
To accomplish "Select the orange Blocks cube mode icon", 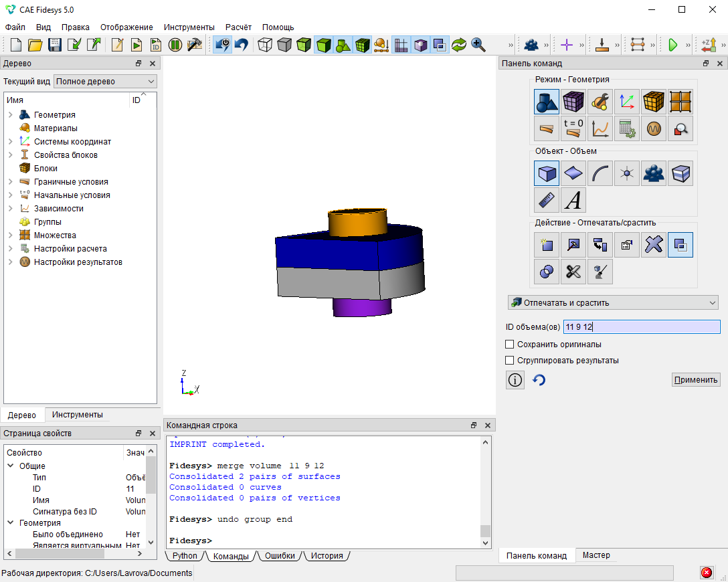I will pos(654,102).
